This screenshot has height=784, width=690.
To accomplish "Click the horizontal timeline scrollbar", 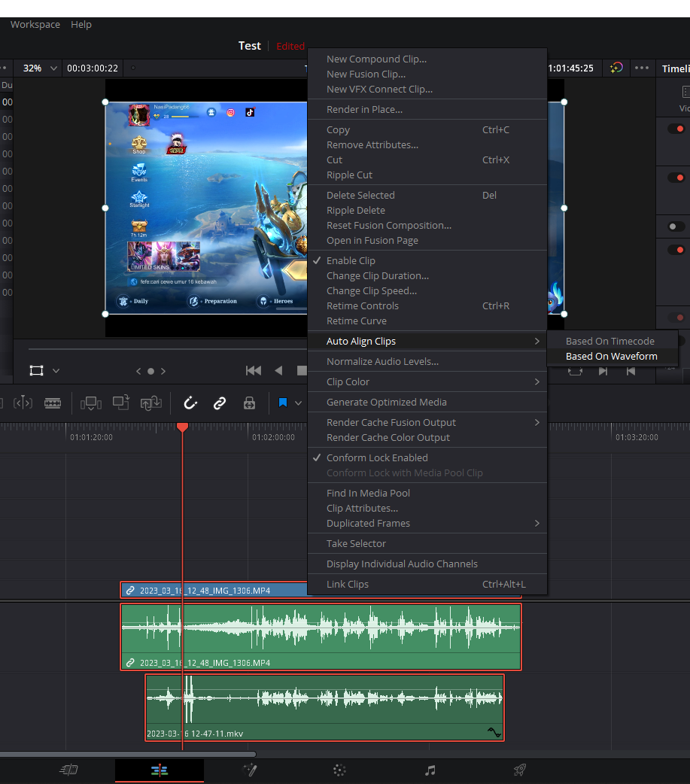I will (128, 754).
